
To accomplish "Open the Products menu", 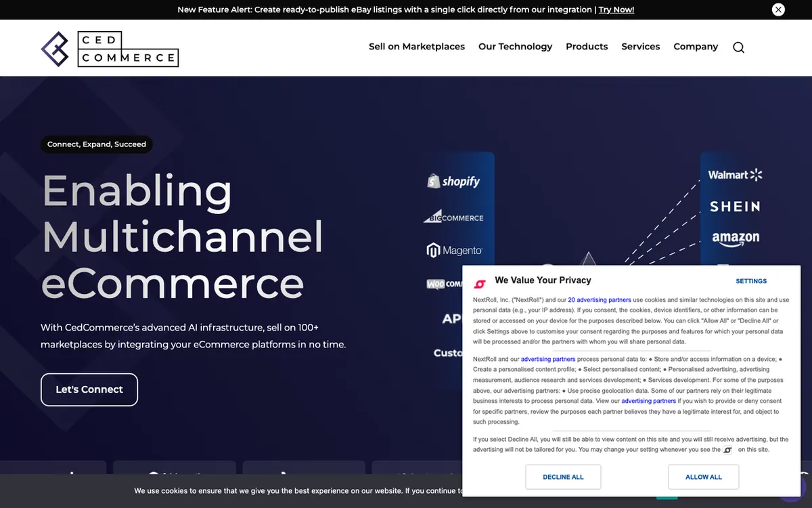I will pos(587,47).
